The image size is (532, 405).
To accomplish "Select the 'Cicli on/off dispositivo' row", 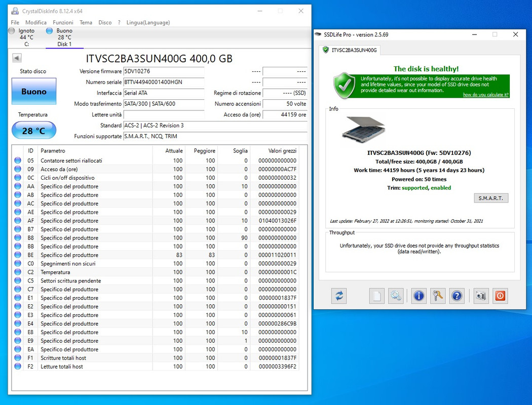I will pos(156,178).
